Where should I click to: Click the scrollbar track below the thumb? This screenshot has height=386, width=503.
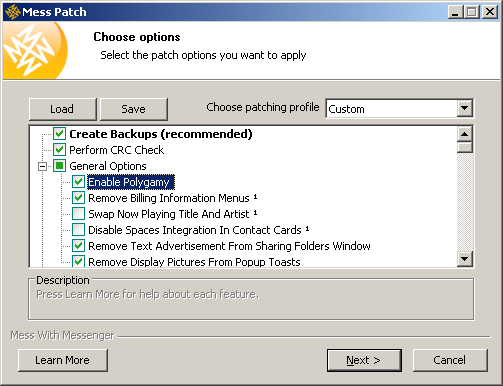[x=465, y=202]
